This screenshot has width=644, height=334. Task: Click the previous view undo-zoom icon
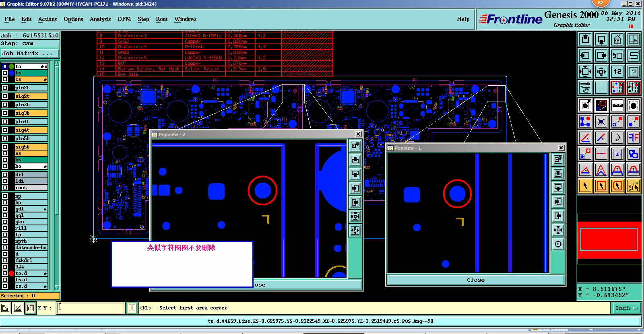pyautogui.click(x=617, y=56)
